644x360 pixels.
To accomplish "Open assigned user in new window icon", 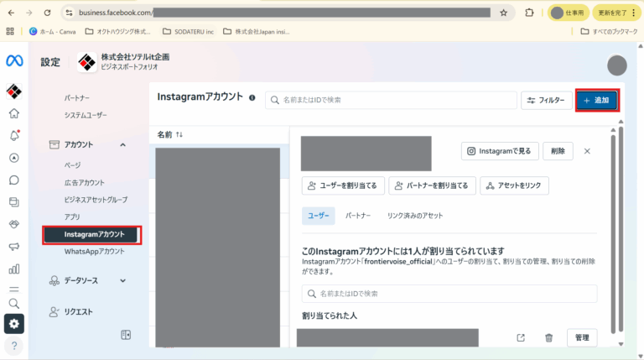I will pos(521,337).
